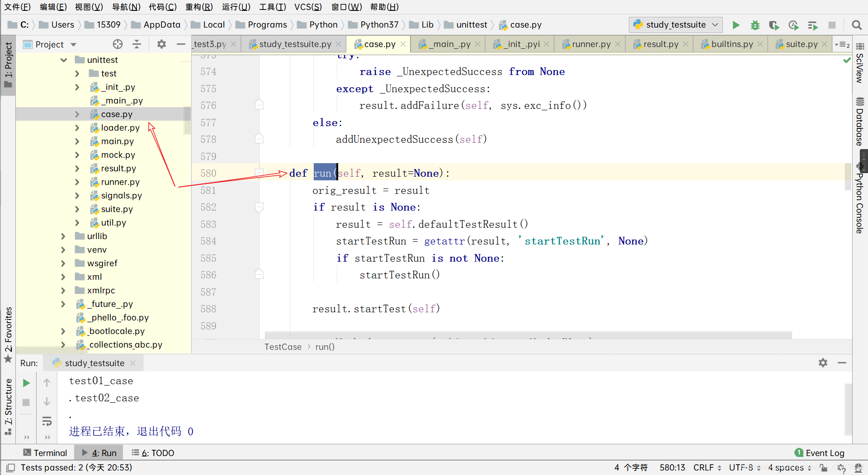Change CRLF line separator in status bar
Viewport: 868px width, 475px height.
coord(707,467)
